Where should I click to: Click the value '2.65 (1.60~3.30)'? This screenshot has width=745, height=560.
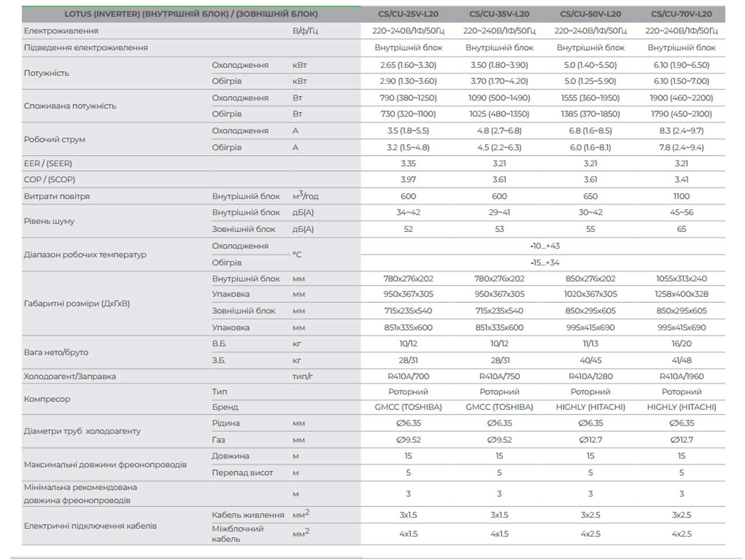click(x=408, y=65)
